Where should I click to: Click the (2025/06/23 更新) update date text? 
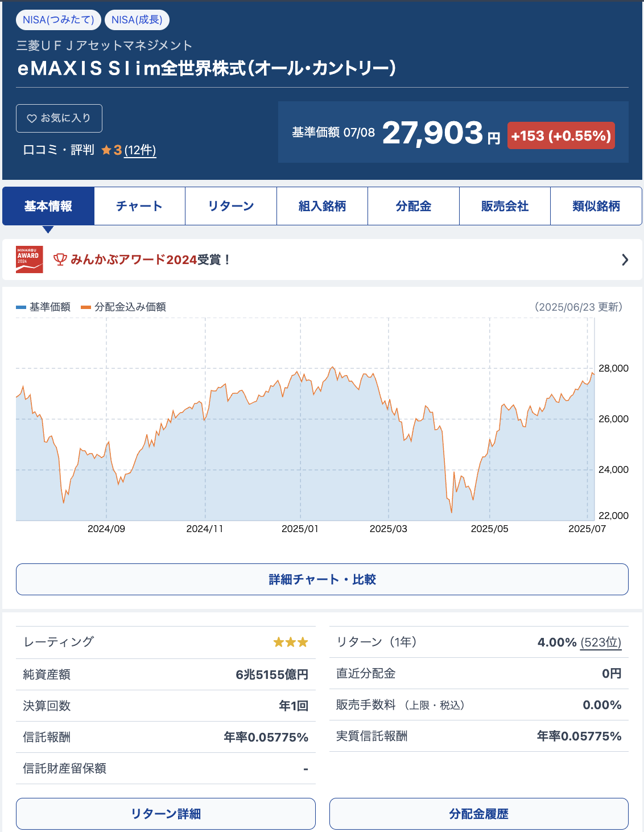pos(579,307)
